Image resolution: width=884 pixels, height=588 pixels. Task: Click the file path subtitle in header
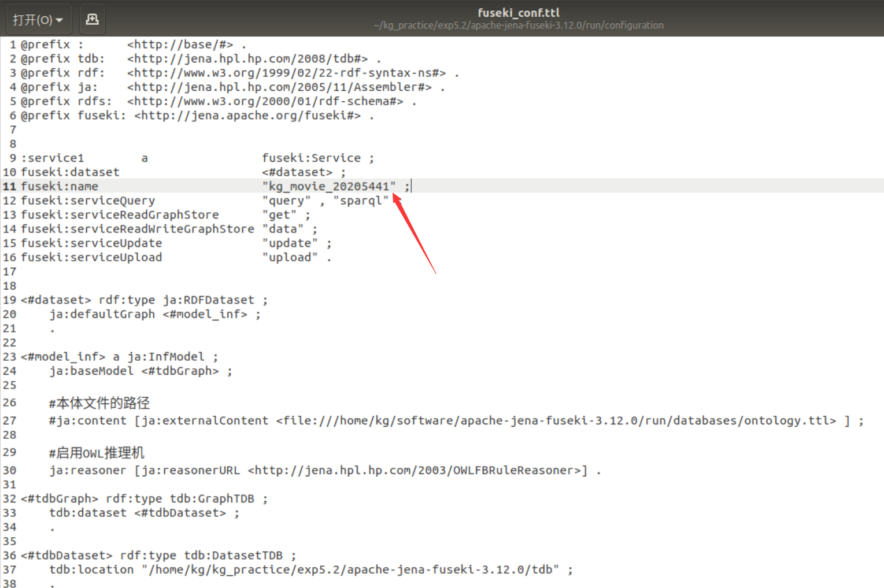[x=519, y=25]
